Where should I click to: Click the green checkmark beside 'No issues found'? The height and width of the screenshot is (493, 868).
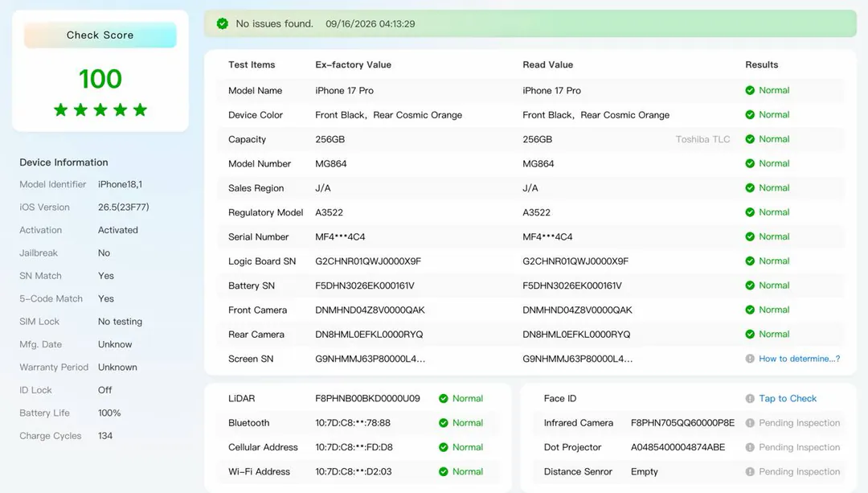click(223, 24)
